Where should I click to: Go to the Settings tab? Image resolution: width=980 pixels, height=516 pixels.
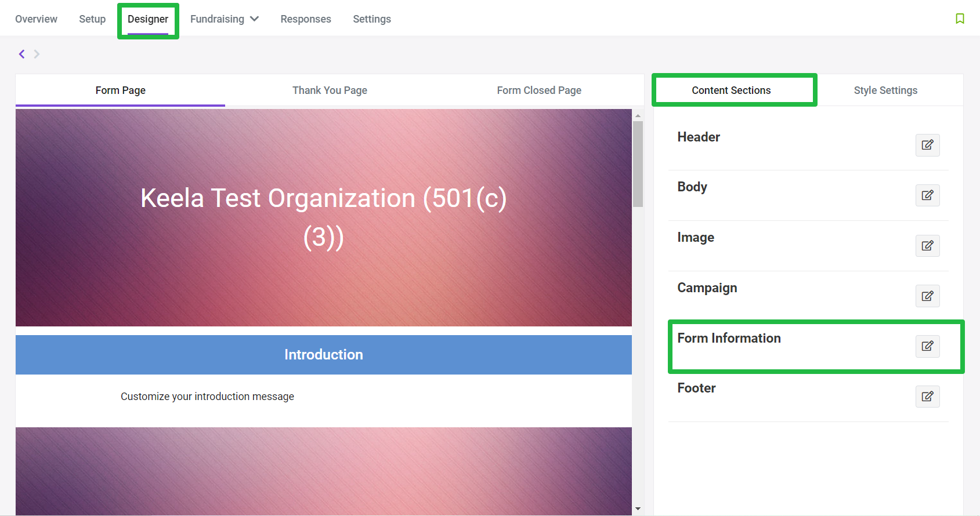372,19
